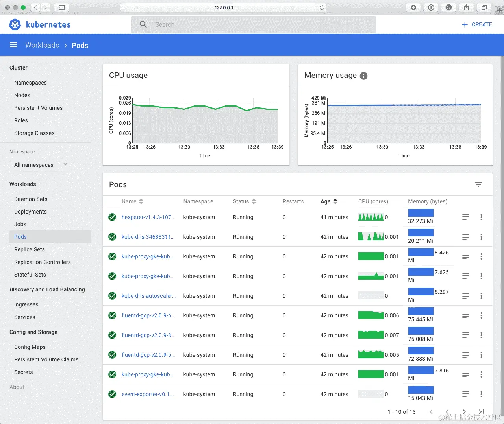Image resolution: width=504 pixels, height=424 pixels.
Task: Click memory bar of event-exporter pod
Action: (x=421, y=390)
